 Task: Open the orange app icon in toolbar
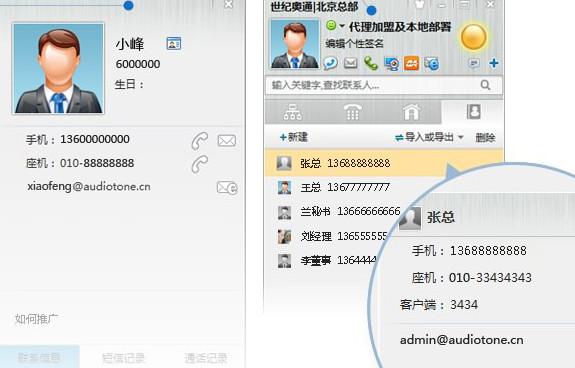pos(411,63)
